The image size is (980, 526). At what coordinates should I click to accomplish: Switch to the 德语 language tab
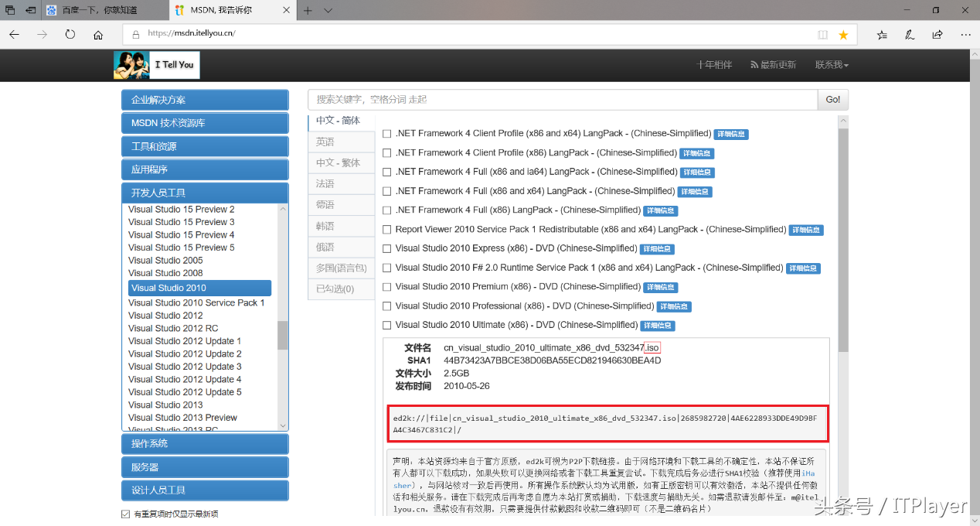[341, 205]
